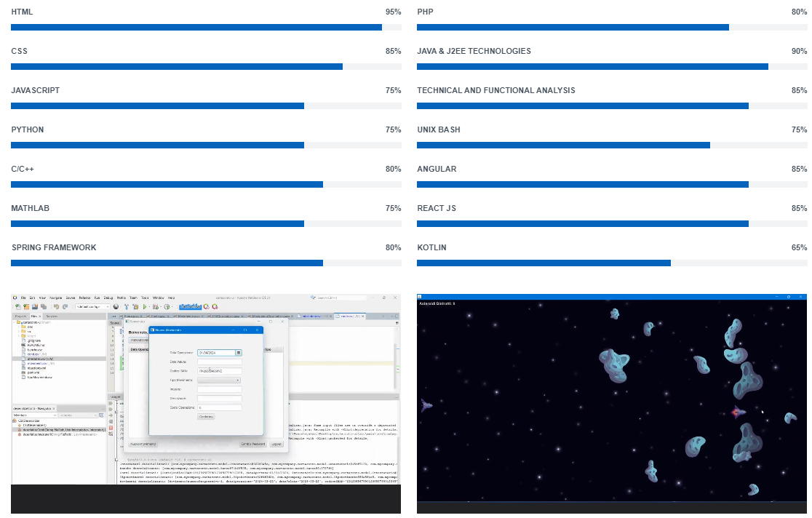812x518 pixels.
Task: Click the largest asteroid in game center
Action: click(x=613, y=365)
